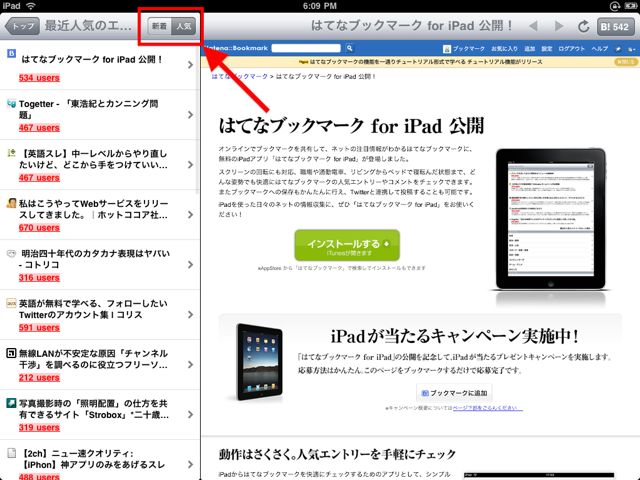Open 設定 in Hatena header

click(x=547, y=49)
